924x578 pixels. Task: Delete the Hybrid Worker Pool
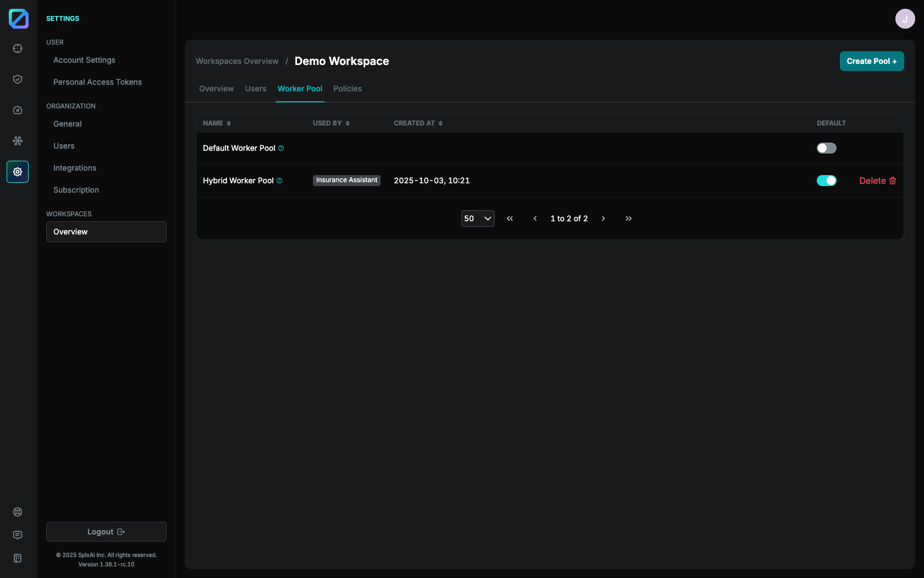877,181
